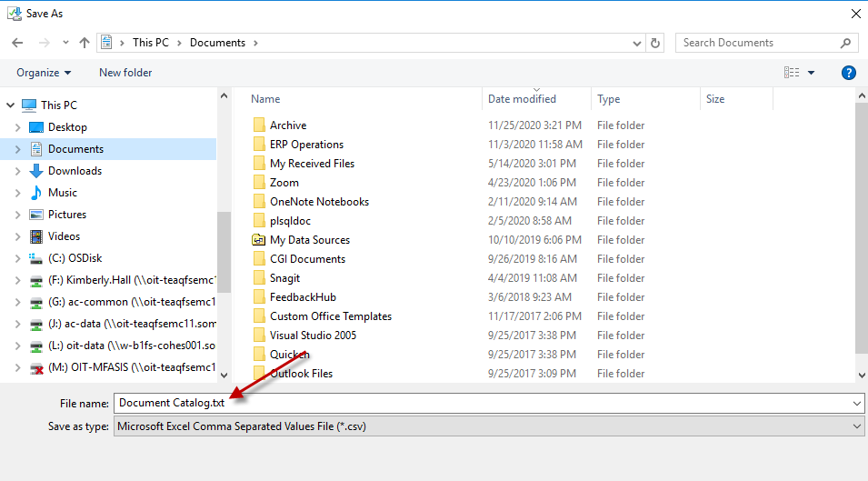Select the FeedbackHub folder
Image resolution: width=868 pixels, height=481 pixels.
point(303,297)
